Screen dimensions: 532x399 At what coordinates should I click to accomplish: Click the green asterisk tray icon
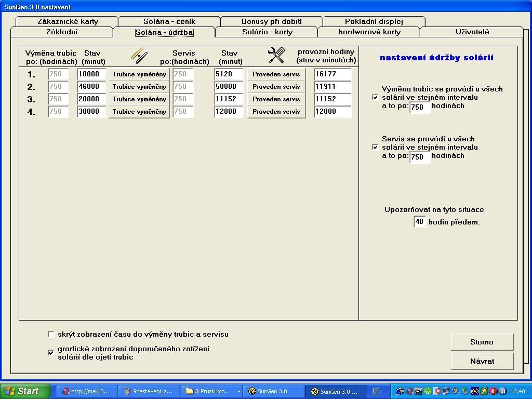pos(428,391)
